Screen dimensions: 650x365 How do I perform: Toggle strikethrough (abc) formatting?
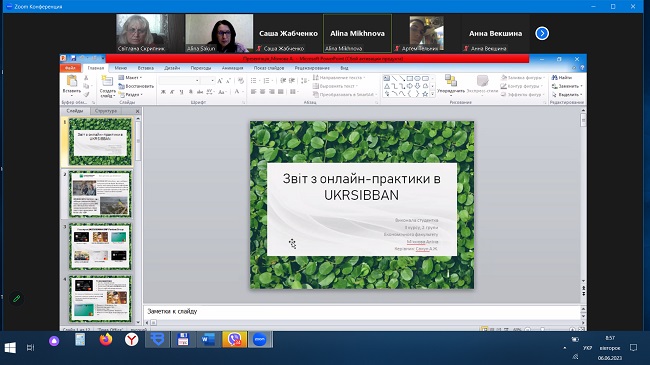[200, 92]
